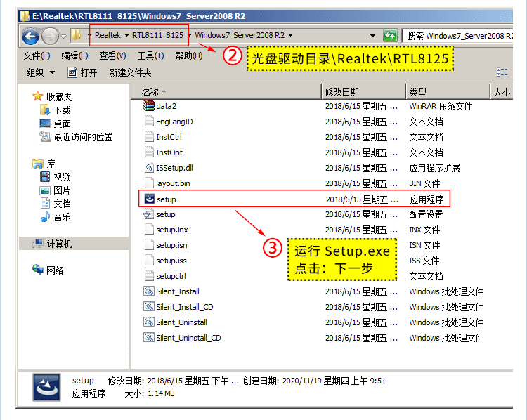
Task: Select the Silent_Uninstall batch file icon
Action: tap(149, 322)
